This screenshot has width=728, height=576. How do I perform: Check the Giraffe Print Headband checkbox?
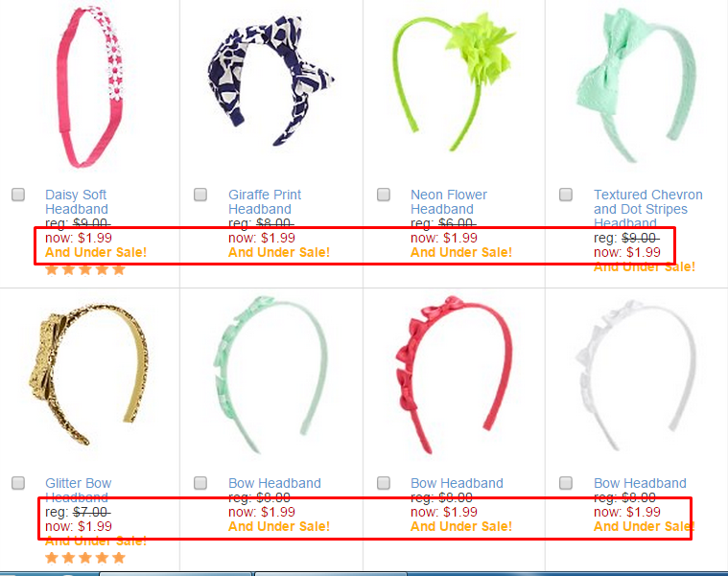pyautogui.click(x=200, y=195)
